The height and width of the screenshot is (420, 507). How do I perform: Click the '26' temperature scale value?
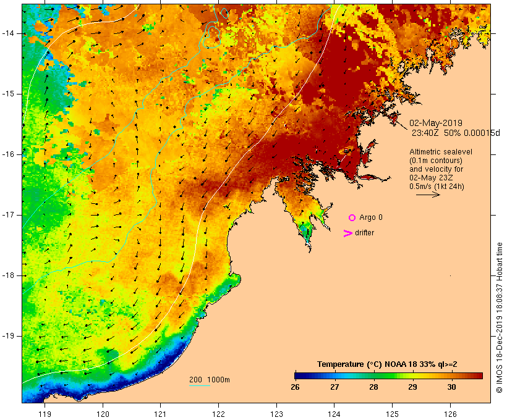coord(295,387)
